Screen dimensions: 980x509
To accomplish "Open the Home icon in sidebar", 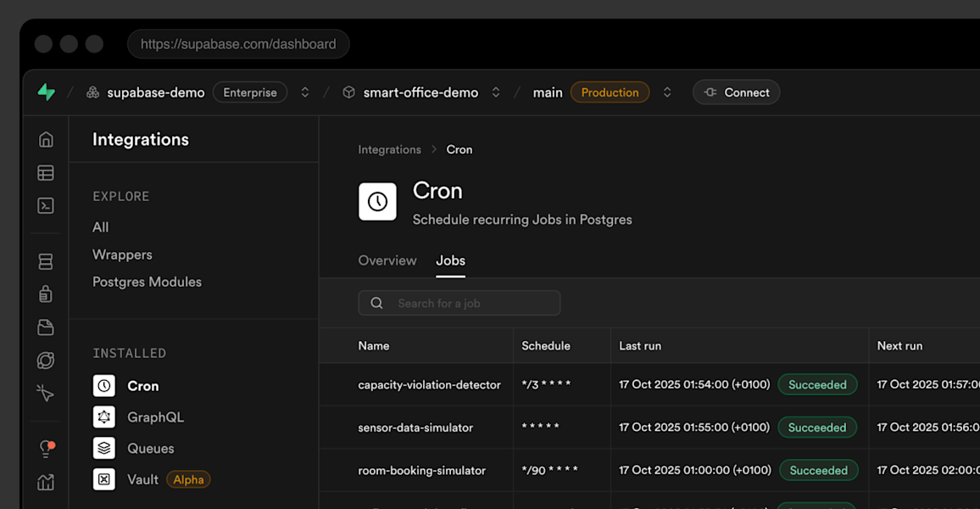I will click(46, 140).
